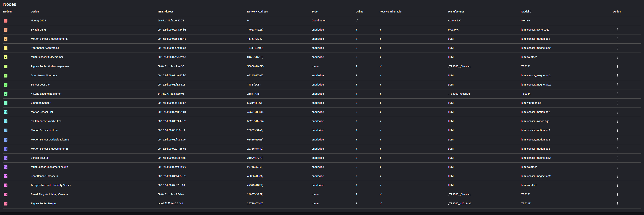Click the green node 8 badge
644x215 pixels.
6,94
